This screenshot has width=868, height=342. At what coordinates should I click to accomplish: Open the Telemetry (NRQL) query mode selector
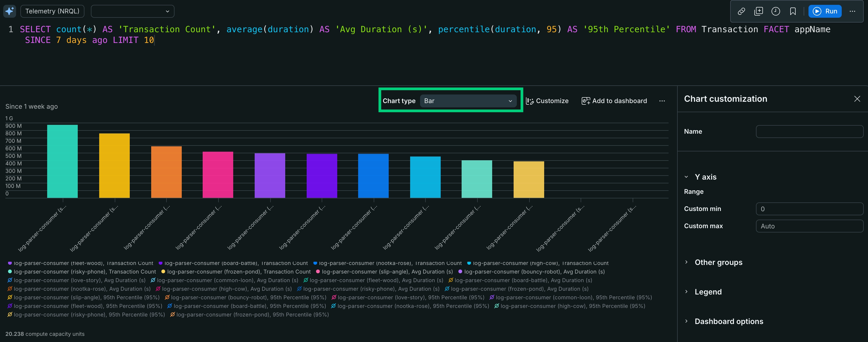tap(52, 11)
